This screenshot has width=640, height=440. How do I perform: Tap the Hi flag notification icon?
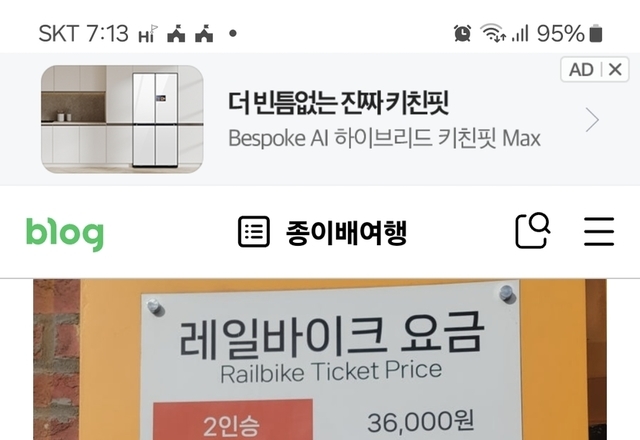pos(148,34)
